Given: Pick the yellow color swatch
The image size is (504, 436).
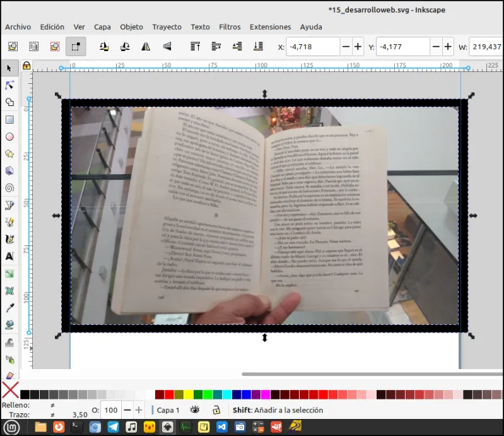Looking at the screenshot, I should (x=189, y=394).
